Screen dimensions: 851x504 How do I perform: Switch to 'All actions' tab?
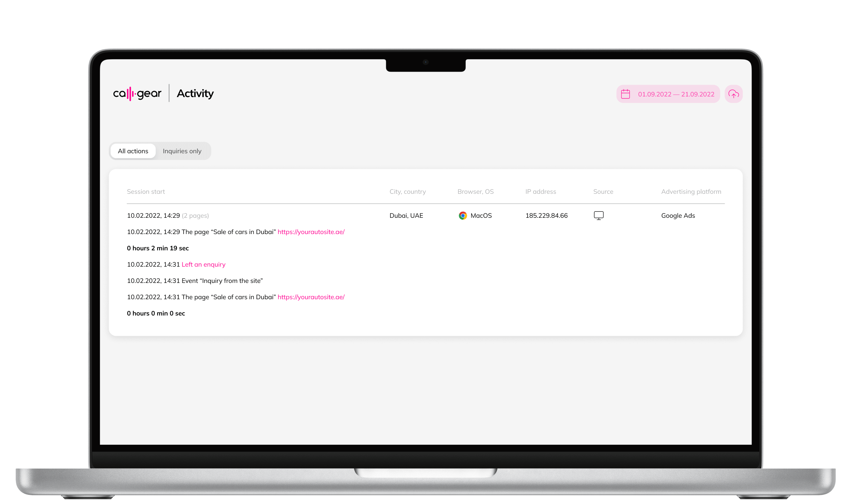[x=133, y=151]
